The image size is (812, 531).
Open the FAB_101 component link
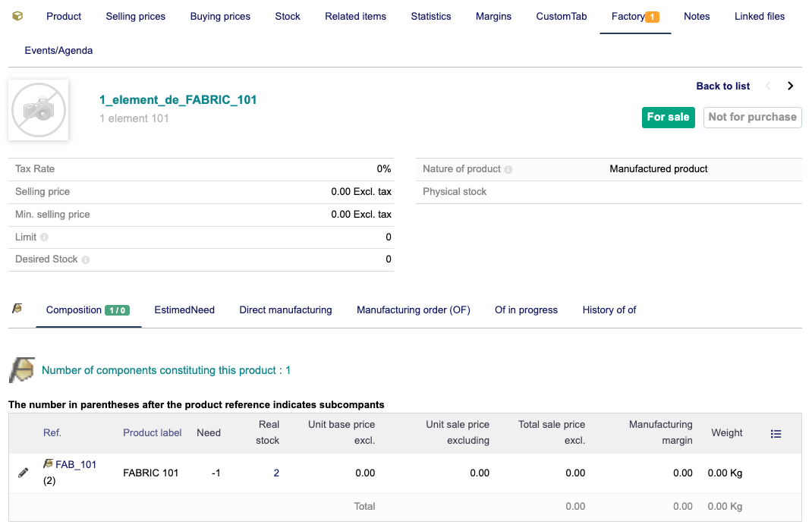[76, 464]
